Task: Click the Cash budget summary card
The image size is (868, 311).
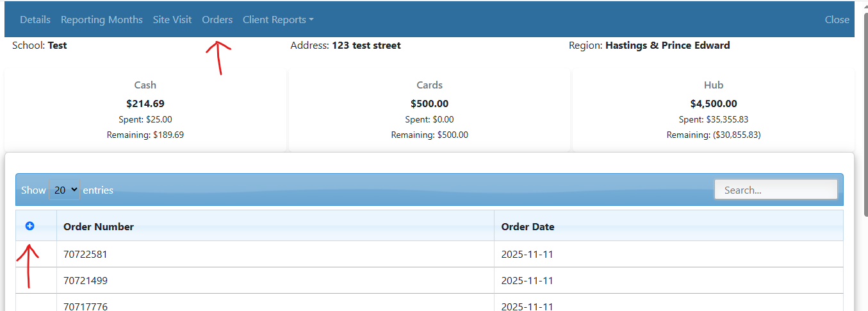Action: pos(145,110)
